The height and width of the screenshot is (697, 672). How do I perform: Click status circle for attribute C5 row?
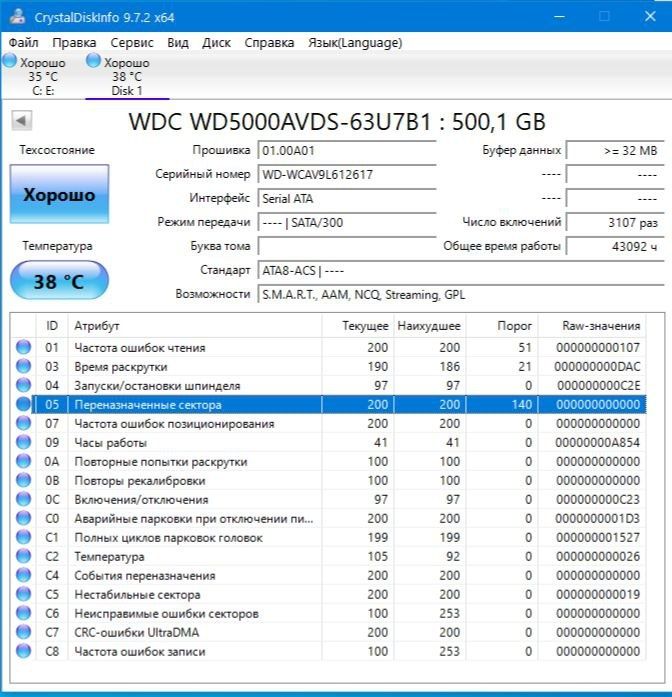click(23, 594)
